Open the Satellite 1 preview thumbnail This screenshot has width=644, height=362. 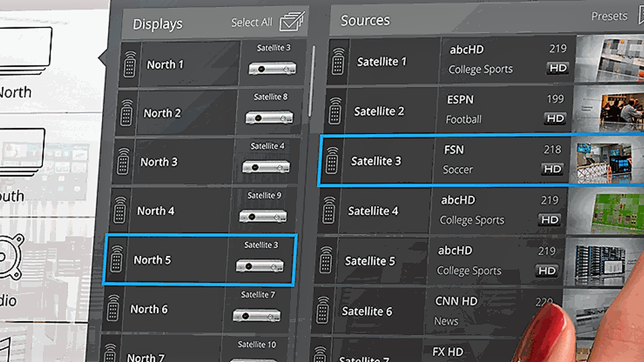(609, 59)
